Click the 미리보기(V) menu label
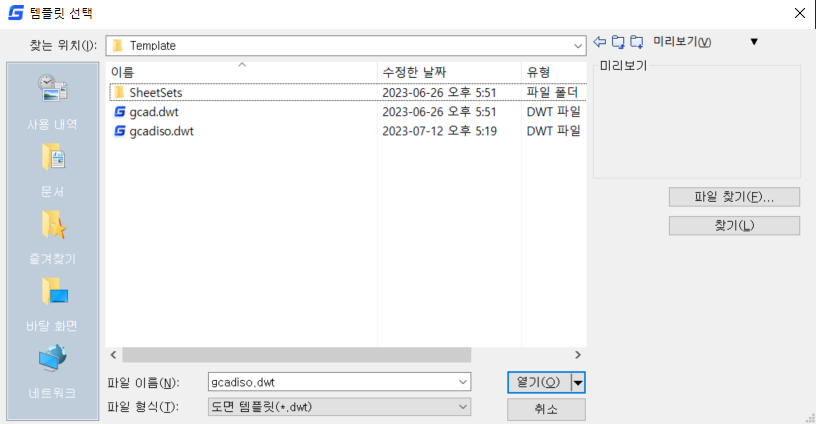 click(x=682, y=42)
